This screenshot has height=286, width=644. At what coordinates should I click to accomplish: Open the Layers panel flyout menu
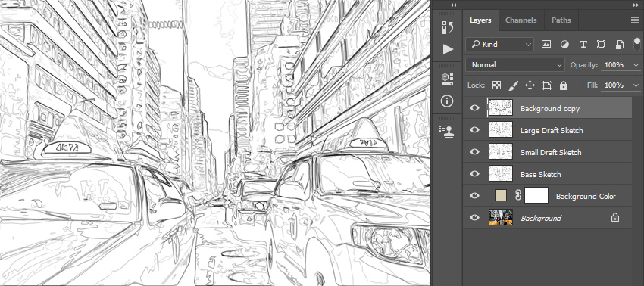tap(635, 20)
